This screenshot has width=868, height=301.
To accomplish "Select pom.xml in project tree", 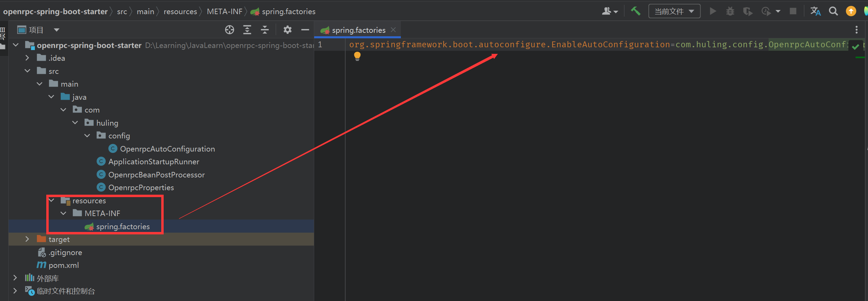I will (x=64, y=265).
